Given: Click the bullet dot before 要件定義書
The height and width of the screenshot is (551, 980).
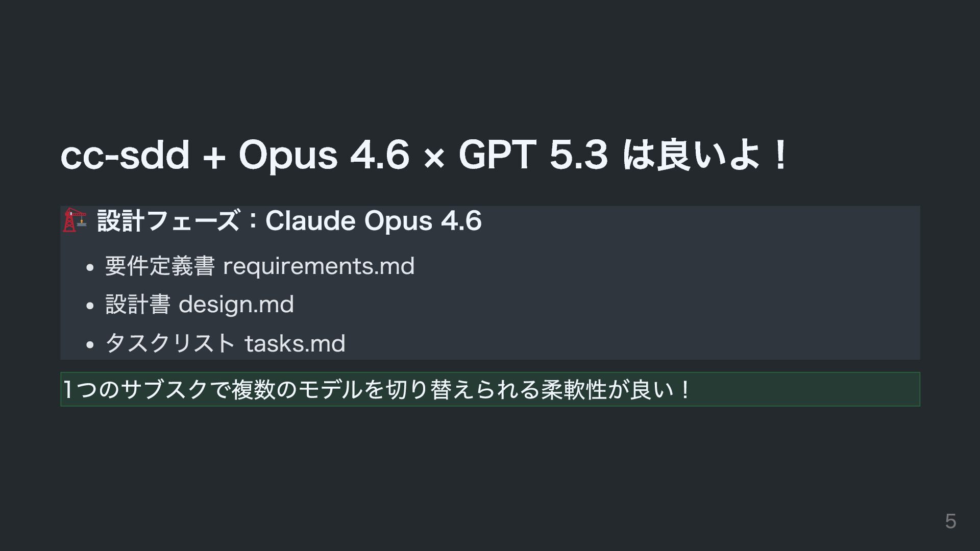Looking at the screenshot, I should [x=90, y=267].
